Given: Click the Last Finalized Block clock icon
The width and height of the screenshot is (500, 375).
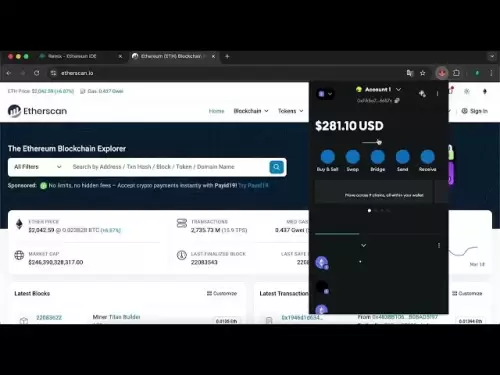Looking at the screenshot, I should tap(182, 255).
